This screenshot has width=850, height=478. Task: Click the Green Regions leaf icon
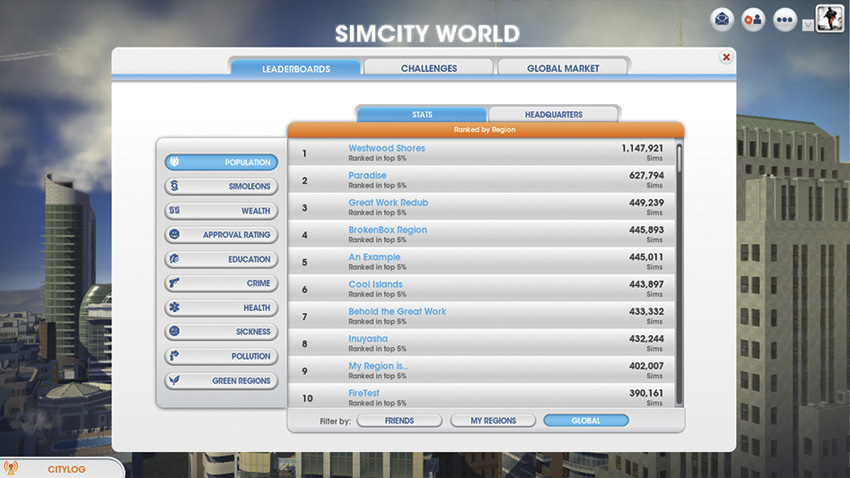(174, 380)
